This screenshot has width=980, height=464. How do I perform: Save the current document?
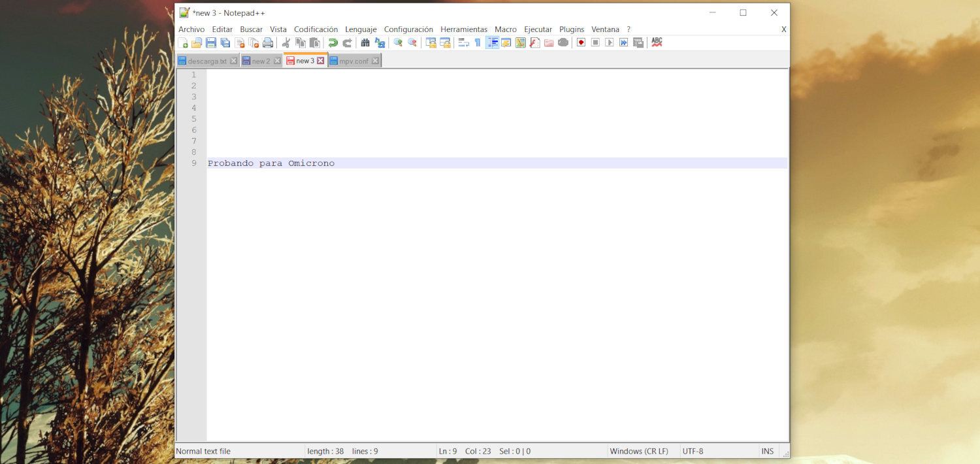tap(210, 42)
